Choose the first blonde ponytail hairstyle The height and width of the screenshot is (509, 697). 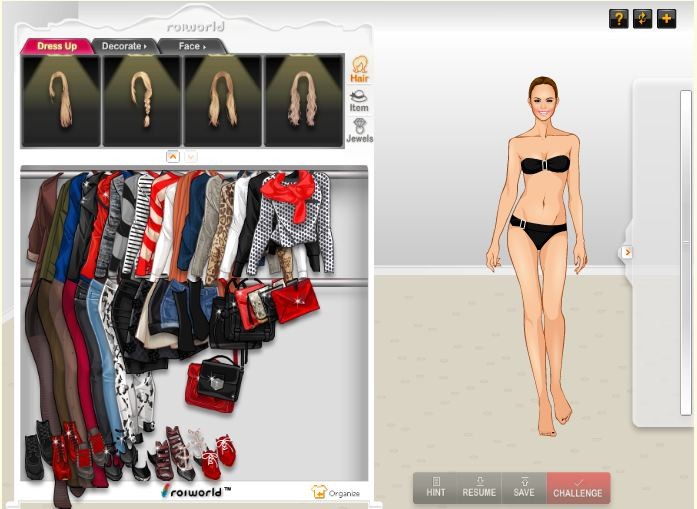pos(61,100)
